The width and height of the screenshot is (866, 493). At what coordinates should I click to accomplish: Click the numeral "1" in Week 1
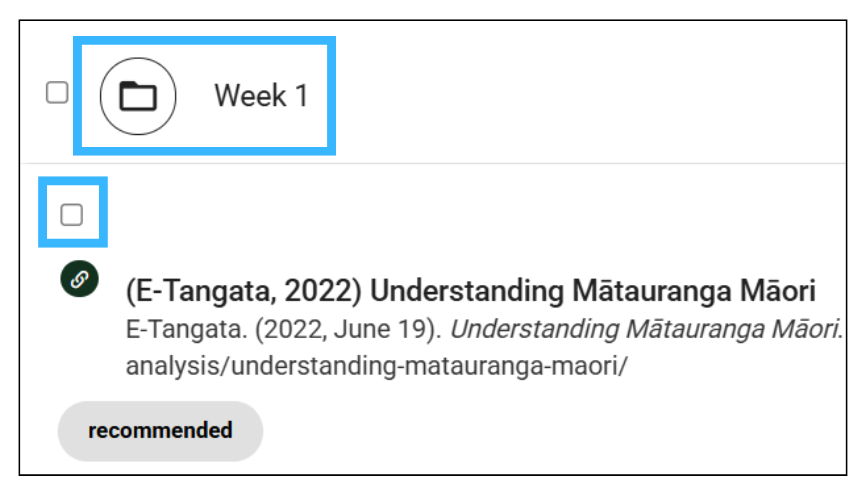pos(302,96)
